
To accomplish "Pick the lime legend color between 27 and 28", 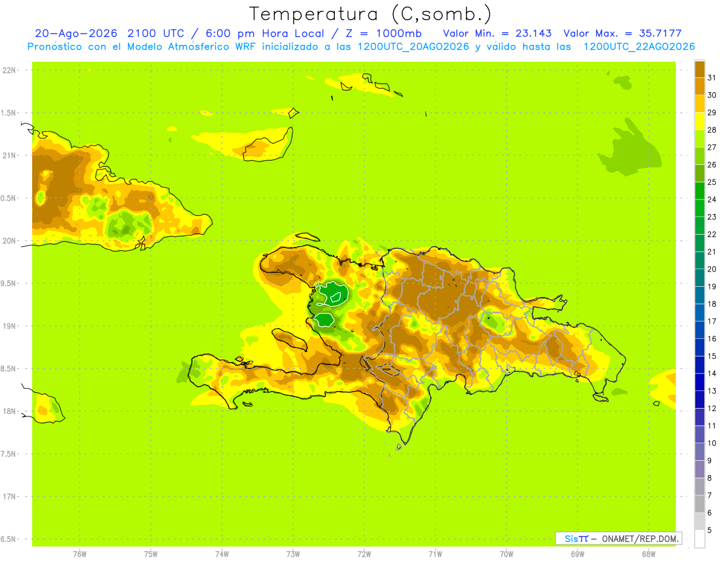I will coord(699,139).
